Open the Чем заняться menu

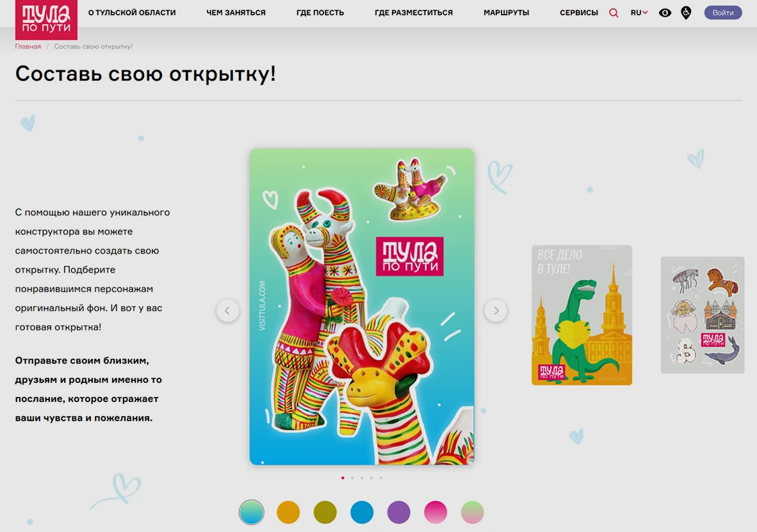(236, 13)
